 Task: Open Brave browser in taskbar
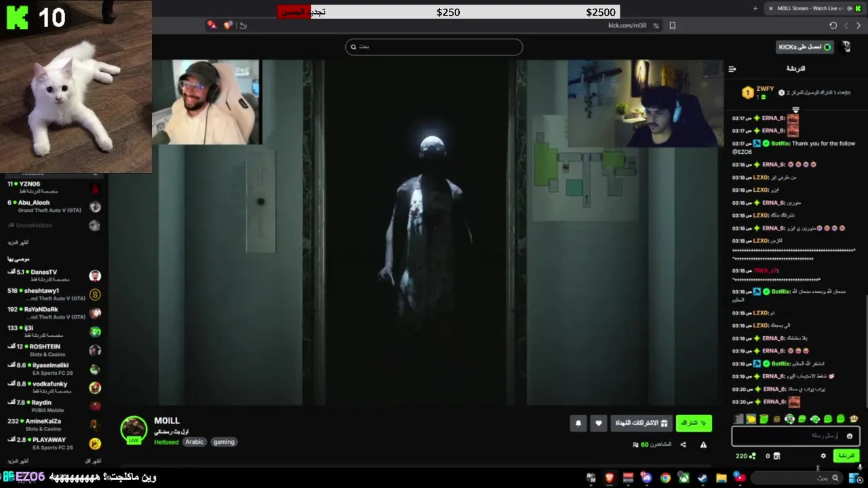point(609,478)
